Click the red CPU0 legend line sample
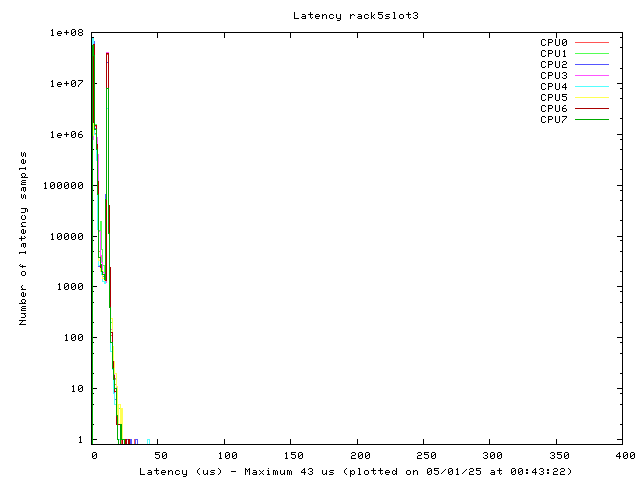This screenshot has height=480, width=640. [x=592, y=42]
